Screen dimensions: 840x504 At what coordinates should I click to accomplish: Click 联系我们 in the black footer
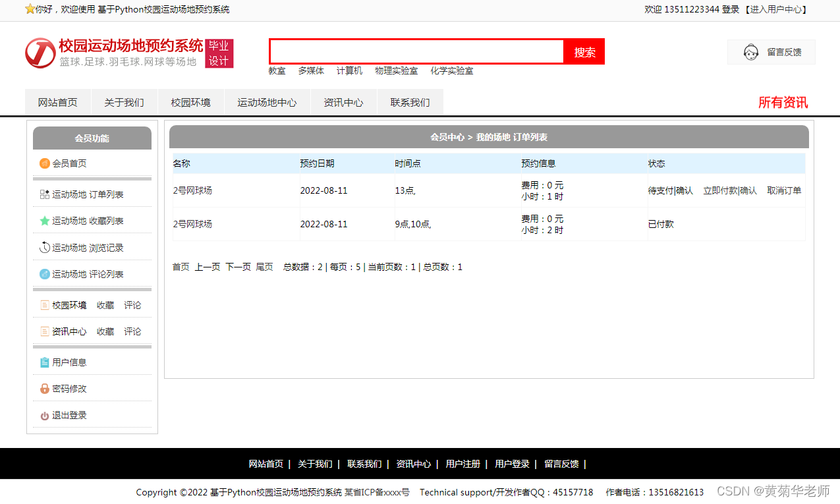pyautogui.click(x=364, y=464)
